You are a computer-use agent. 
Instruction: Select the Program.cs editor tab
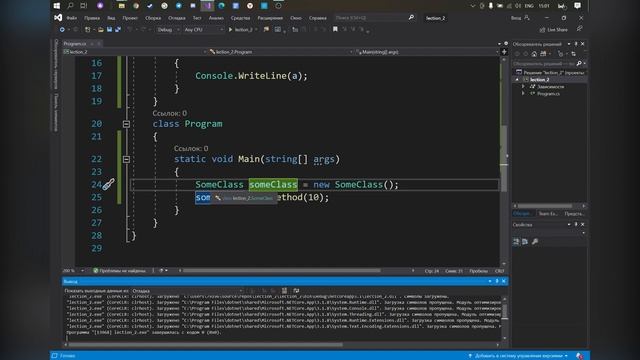[75, 44]
